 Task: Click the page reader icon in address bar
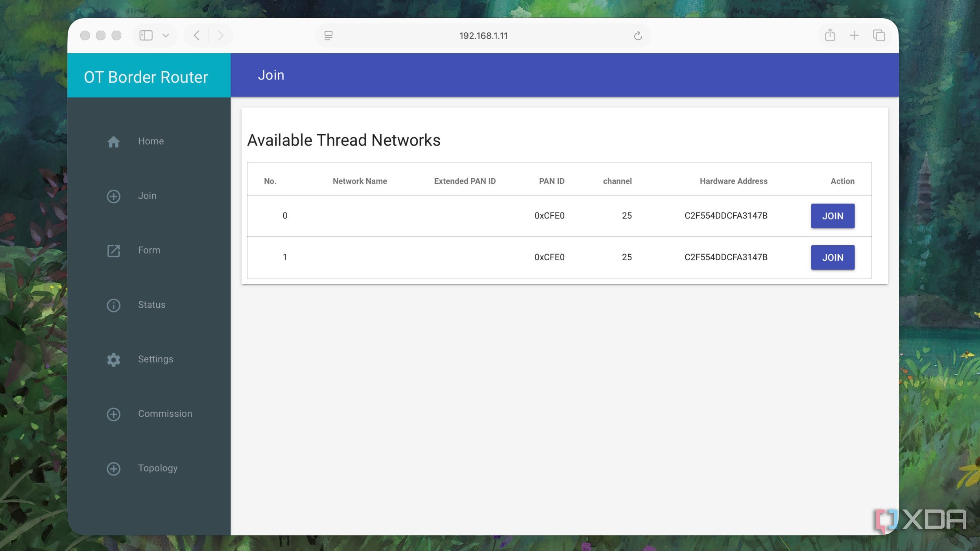329,35
